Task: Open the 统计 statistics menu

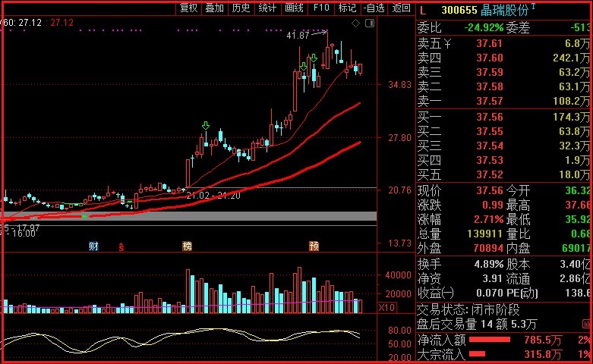Action: (x=268, y=8)
